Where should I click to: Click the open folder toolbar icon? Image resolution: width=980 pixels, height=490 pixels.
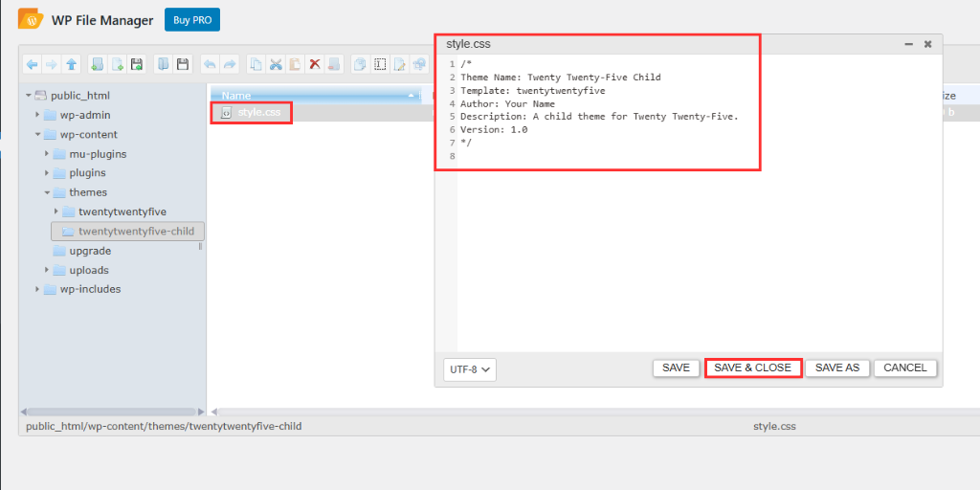pyautogui.click(x=163, y=64)
